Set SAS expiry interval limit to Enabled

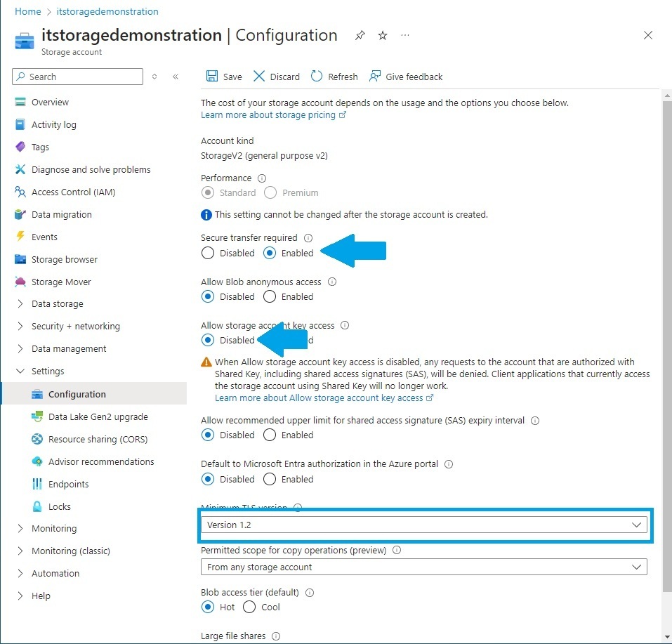click(x=270, y=435)
